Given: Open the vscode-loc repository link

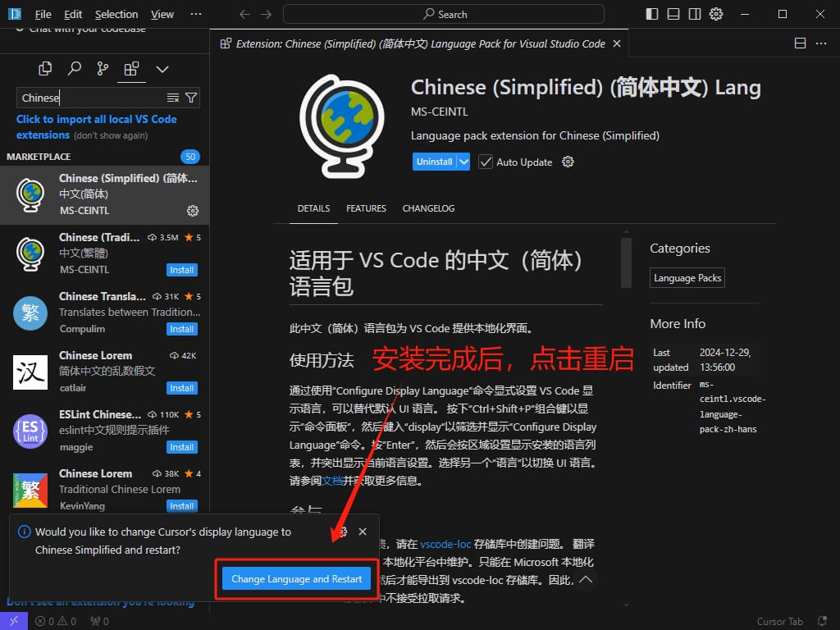Looking at the screenshot, I should tap(445, 544).
